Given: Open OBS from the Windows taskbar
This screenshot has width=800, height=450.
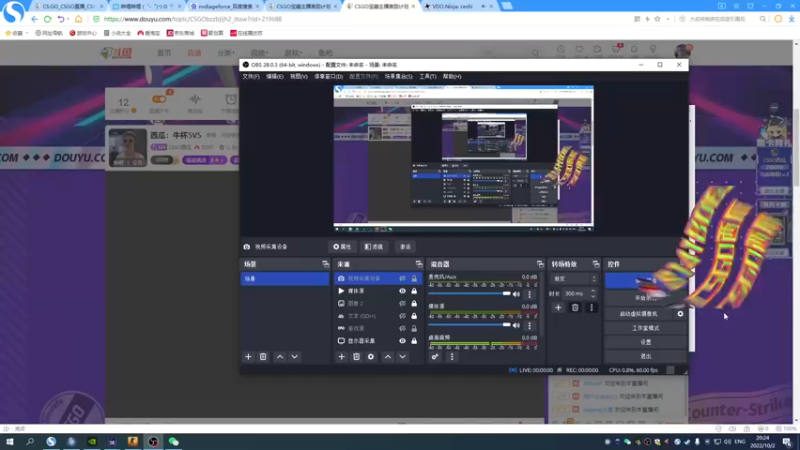Looking at the screenshot, I should click(x=153, y=441).
